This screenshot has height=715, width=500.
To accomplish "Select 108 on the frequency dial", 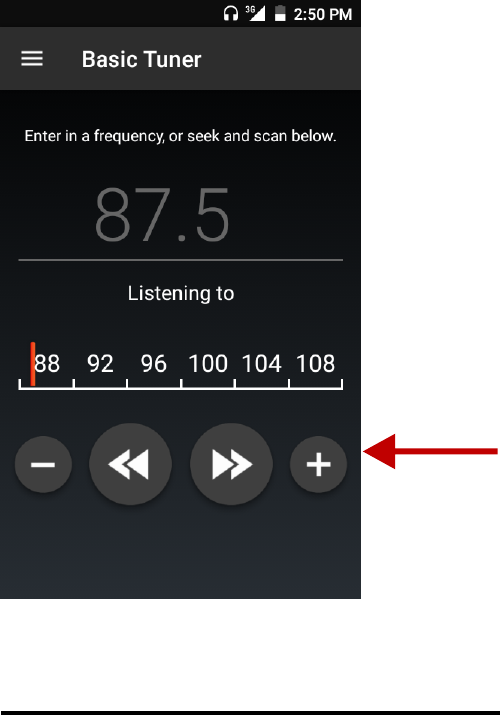I will coord(315,363).
